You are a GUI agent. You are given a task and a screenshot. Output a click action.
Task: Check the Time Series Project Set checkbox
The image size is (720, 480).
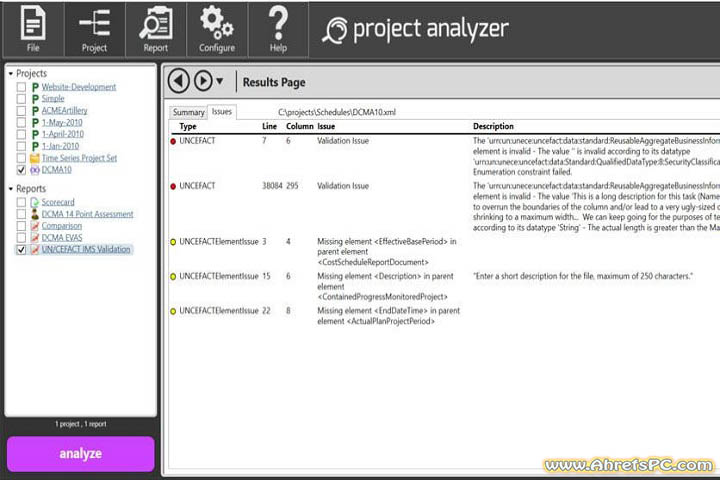(21, 158)
